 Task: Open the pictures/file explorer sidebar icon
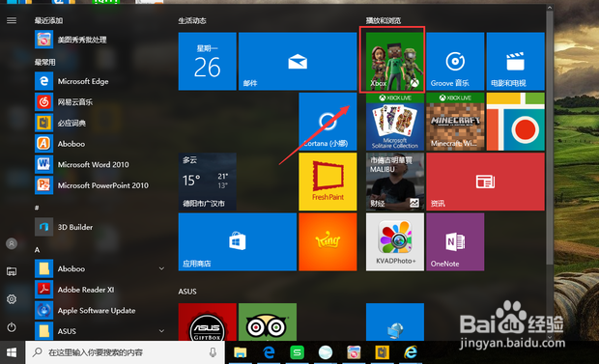(x=12, y=271)
